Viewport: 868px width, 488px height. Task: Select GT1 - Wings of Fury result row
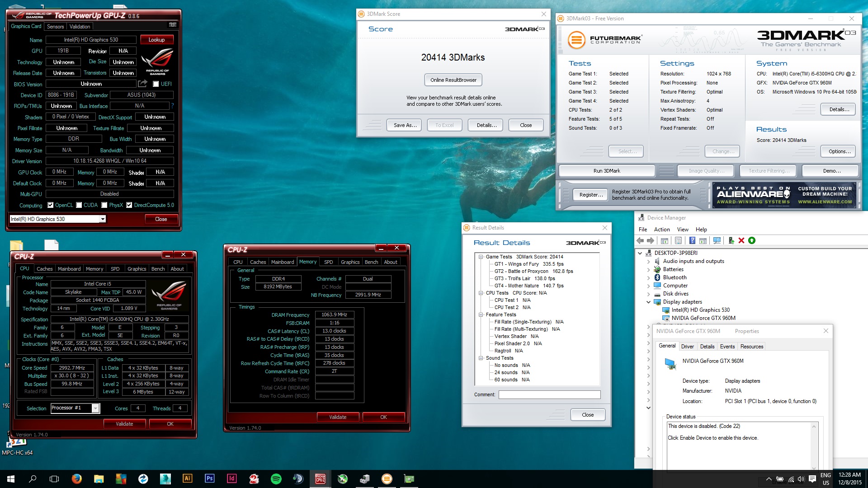coord(529,264)
